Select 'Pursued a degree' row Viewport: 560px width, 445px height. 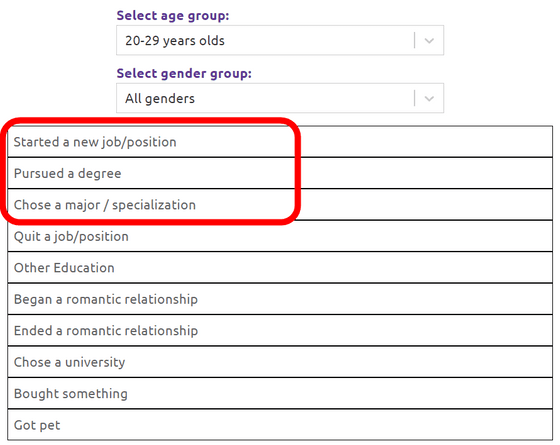(x=280, y=173)
